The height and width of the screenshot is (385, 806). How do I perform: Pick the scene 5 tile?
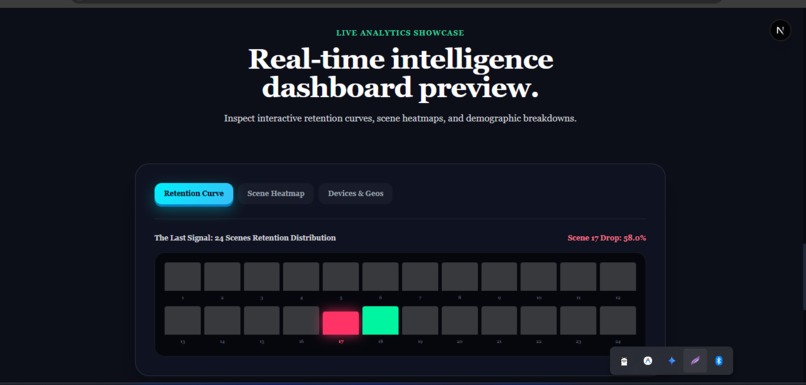tap(341, 277)
